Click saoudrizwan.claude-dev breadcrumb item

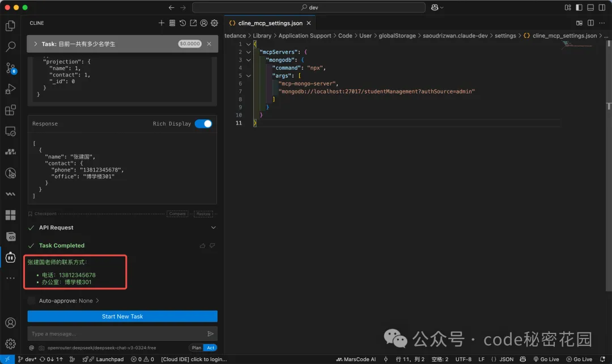455,36
